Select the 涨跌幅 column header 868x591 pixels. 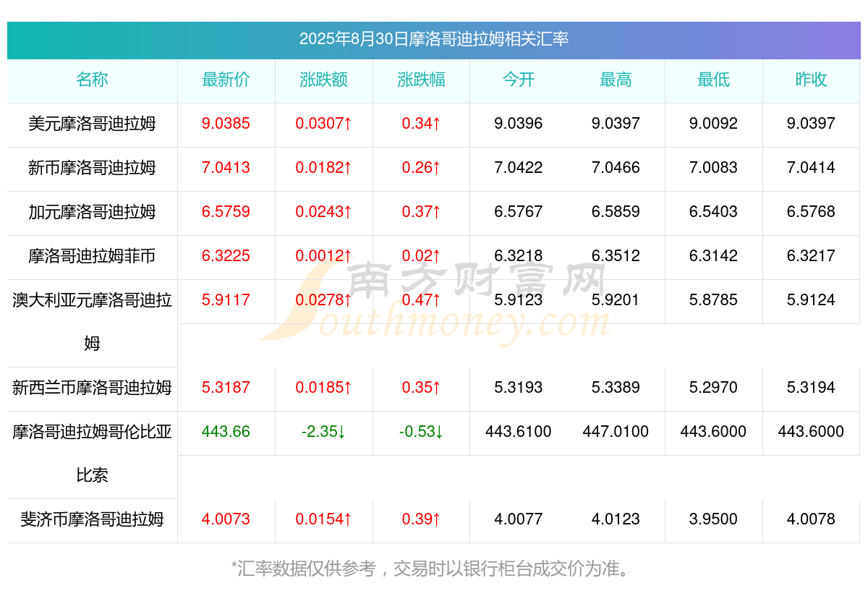pyautogui.click(x=422, y=80)
